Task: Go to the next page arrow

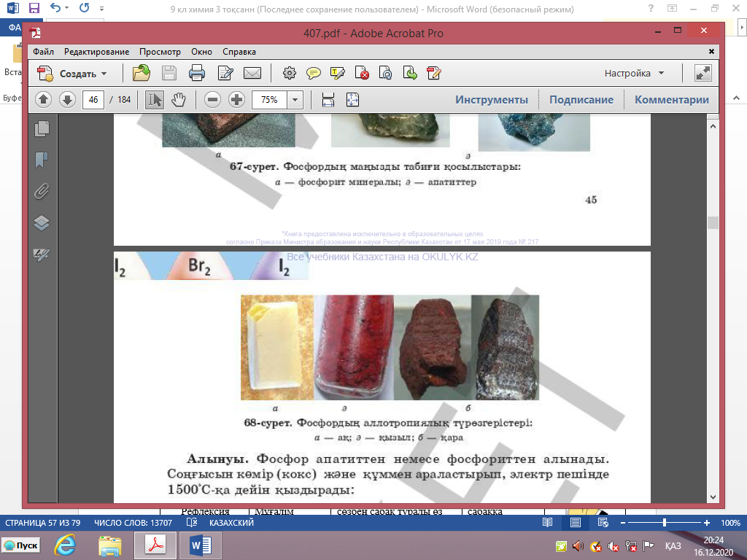Action: pos(67,100)
